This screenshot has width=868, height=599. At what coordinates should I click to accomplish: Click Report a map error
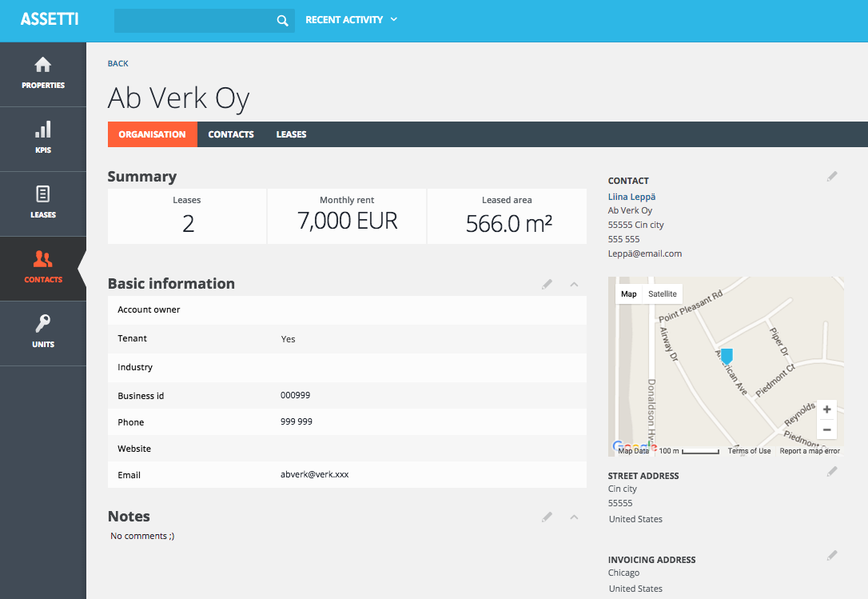[810, 451]
